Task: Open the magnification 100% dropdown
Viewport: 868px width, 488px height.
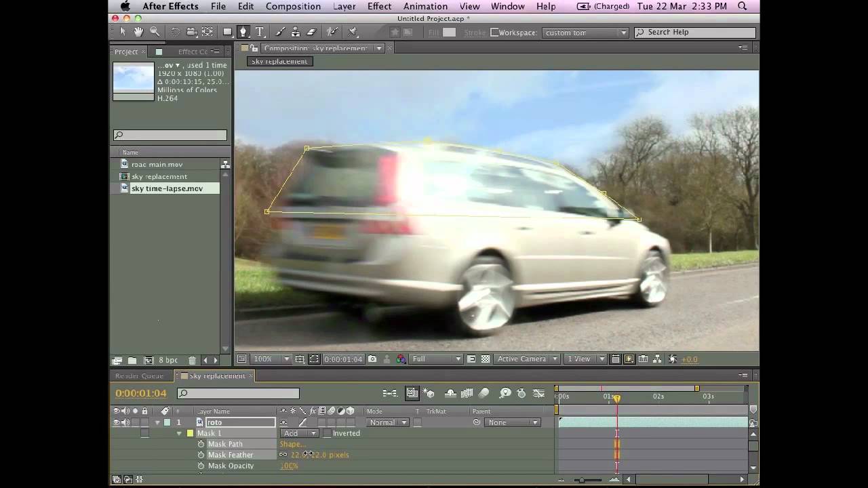Action: pyautogui.click(x=271, y=359)
